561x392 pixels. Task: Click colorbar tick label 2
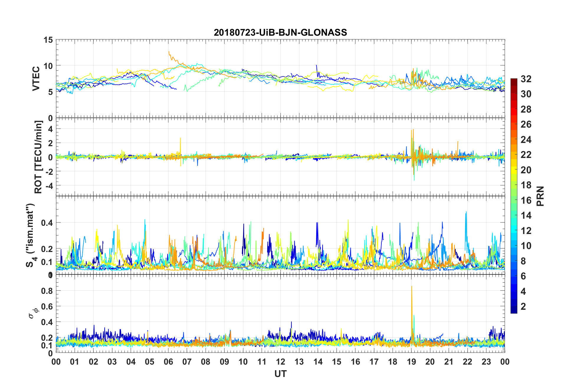point(523,306)
